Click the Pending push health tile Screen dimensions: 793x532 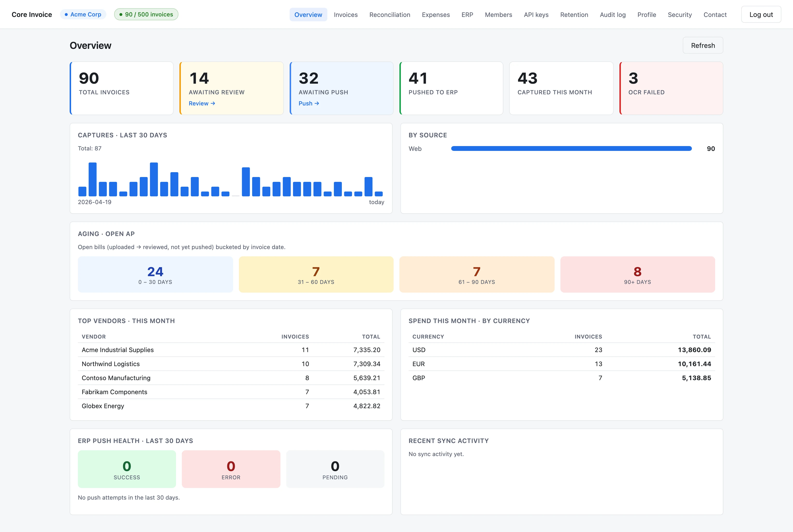point(335,469)
